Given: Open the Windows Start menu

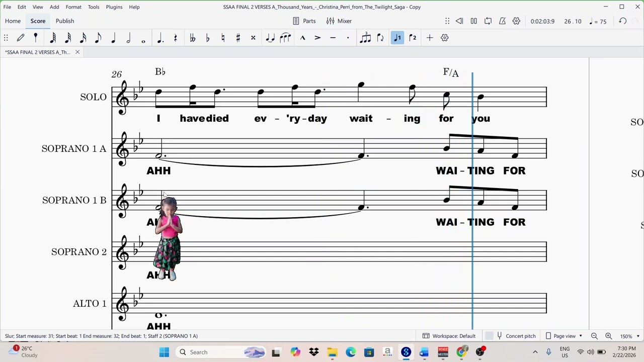Looking at the screenshot, I should coord(164,352).
